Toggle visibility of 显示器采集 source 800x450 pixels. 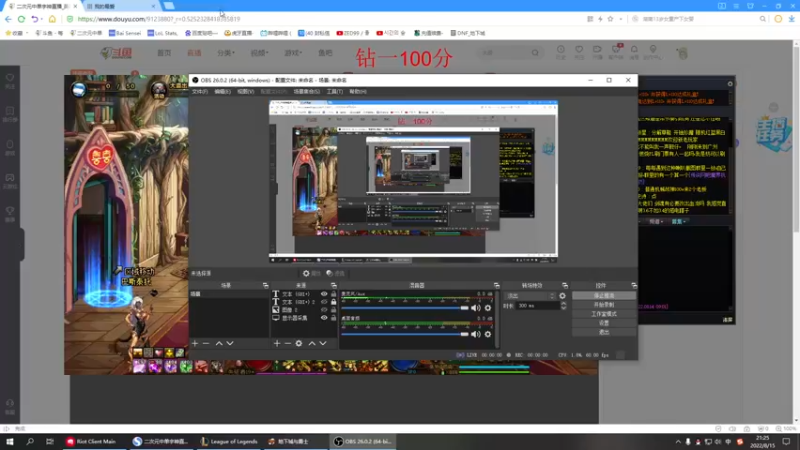point(324,318)
